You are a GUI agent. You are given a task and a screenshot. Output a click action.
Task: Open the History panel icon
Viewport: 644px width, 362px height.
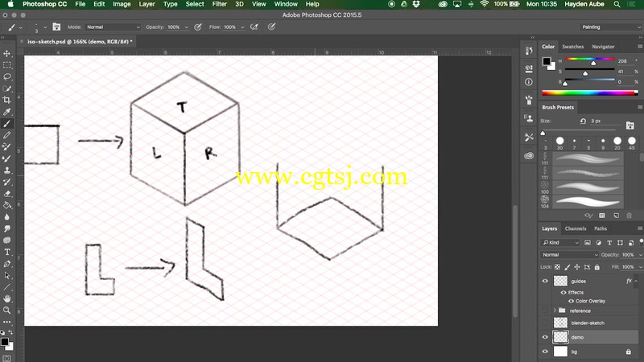tap(529, 51)
